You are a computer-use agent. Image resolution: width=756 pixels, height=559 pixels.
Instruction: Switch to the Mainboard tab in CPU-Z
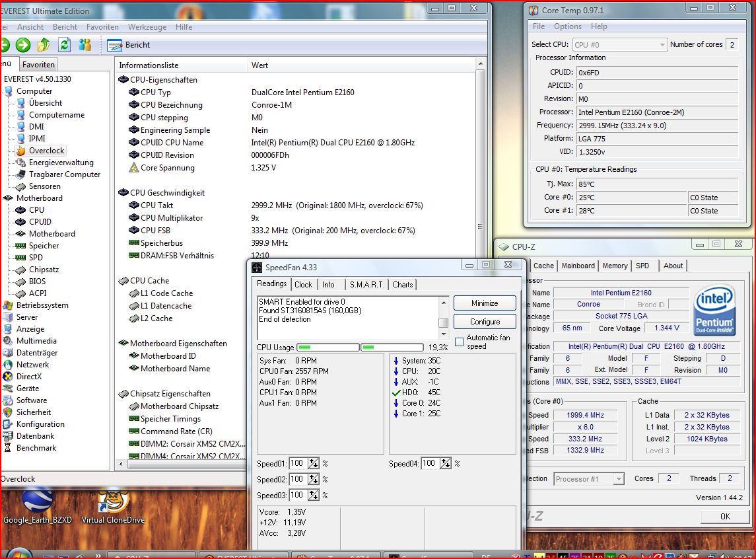(x=578, y=266)
